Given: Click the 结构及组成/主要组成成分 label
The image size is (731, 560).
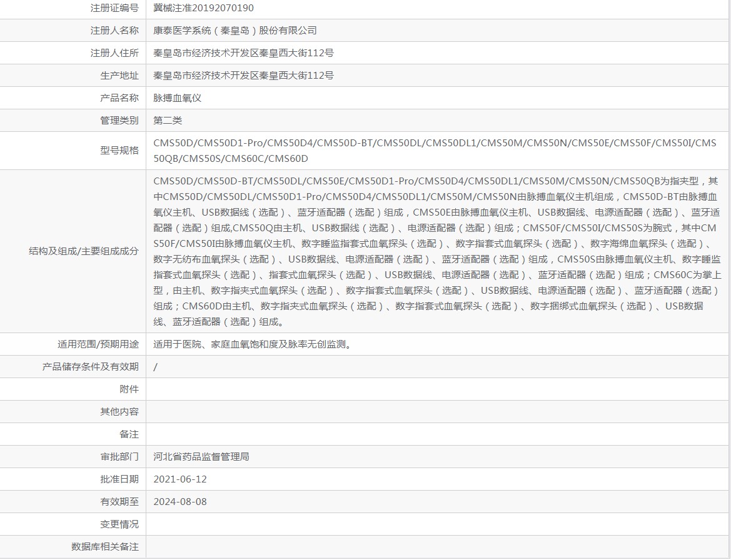Looking at the screenshot, I should (84, 251).
